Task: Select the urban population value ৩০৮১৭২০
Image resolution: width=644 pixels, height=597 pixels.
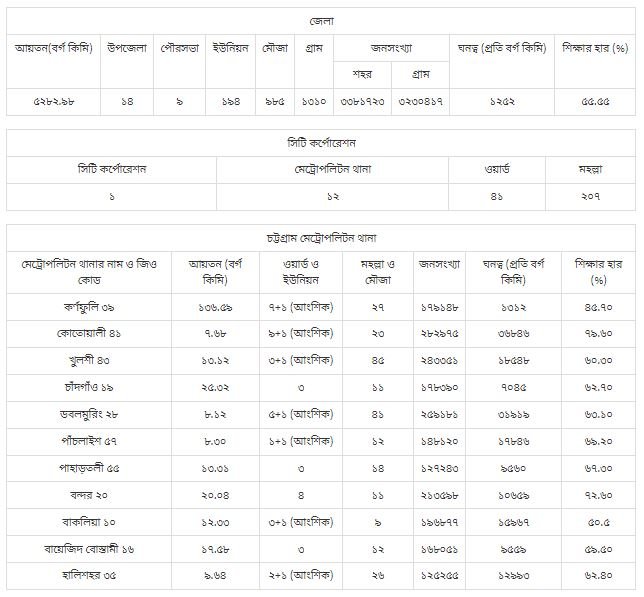Action: (362, 102)
